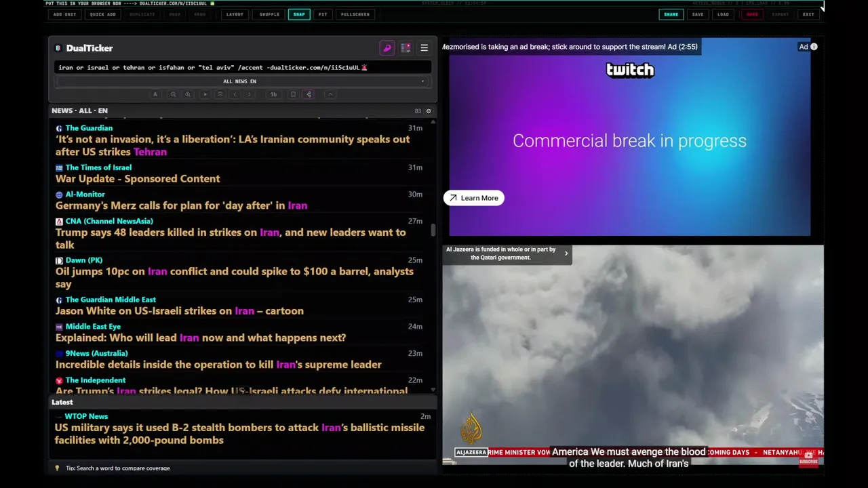Screen dimensions: 868x488
Task: Click the Ad info icon on Twitch player
Action: [x=814, y=47]
